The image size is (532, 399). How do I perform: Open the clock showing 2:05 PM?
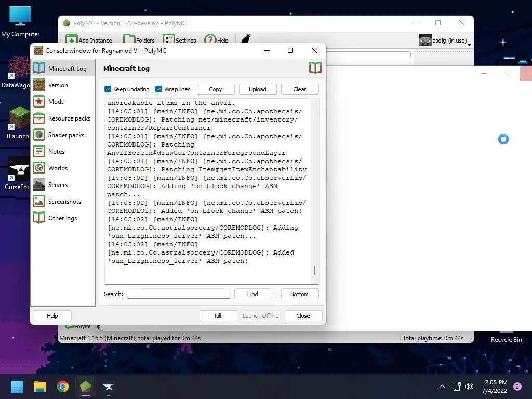pyautogui.click(x=495, y=387)
